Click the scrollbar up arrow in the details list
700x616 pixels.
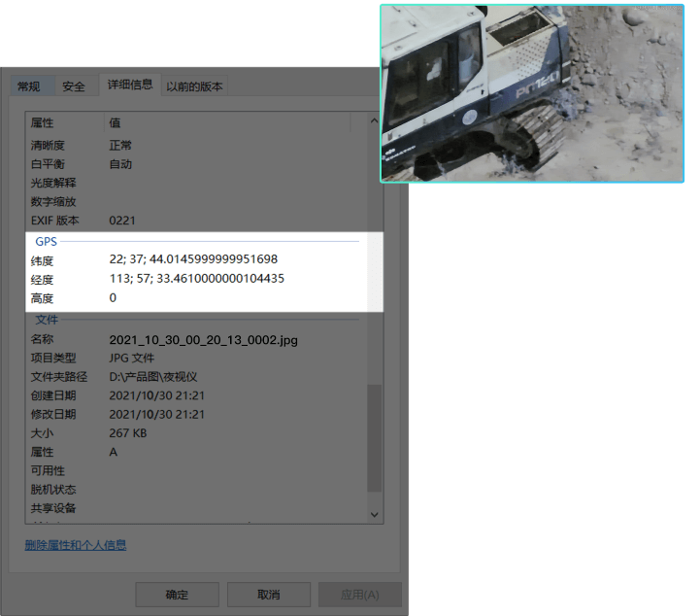coord(375,121)
